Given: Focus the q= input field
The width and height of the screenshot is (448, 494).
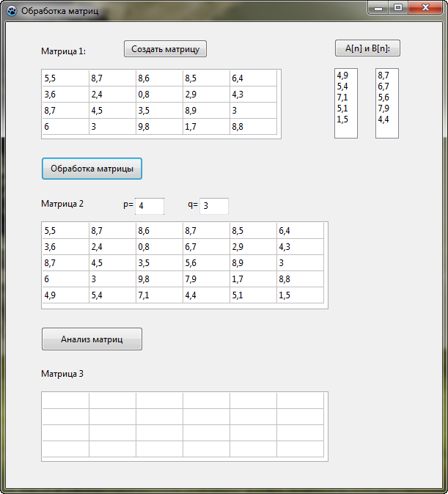Looking at the screenshot, I should click(214, 206).
